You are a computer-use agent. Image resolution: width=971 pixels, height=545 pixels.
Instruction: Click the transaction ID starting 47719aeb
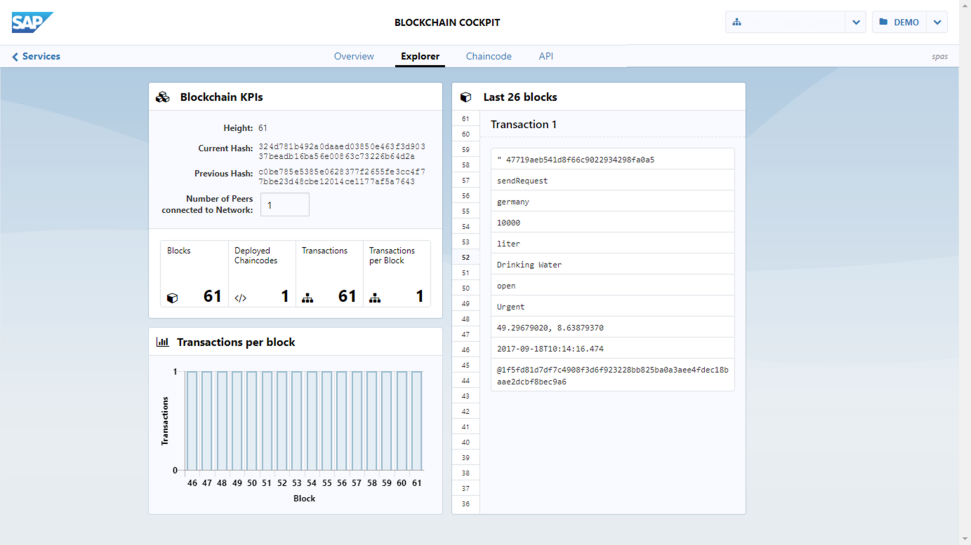tap(612, 160)
